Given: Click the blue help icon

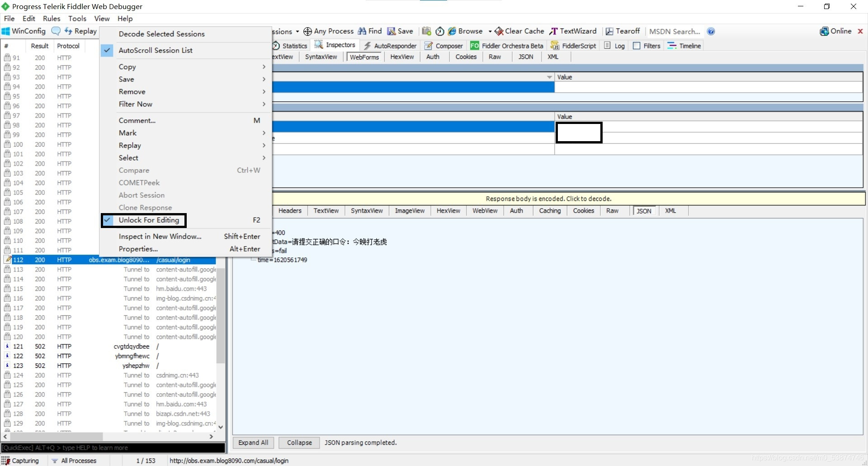Looking at the screenshot, I should [711, 31].
